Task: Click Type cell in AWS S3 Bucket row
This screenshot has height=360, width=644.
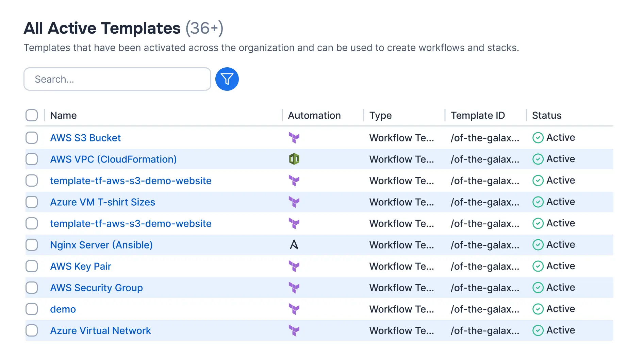Action: click(x=402, y=138)
